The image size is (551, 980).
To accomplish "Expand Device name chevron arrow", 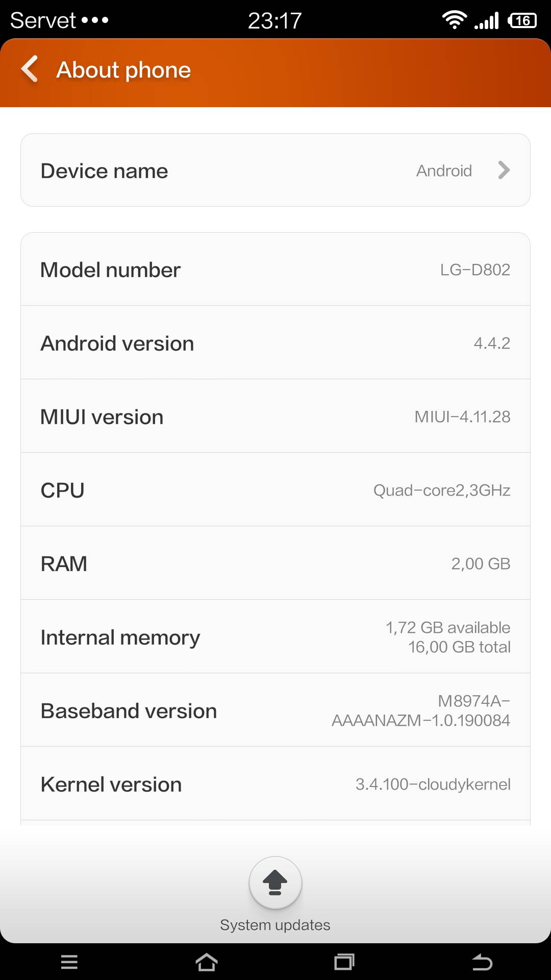I will pyautogui.click(x=504, y=170).
